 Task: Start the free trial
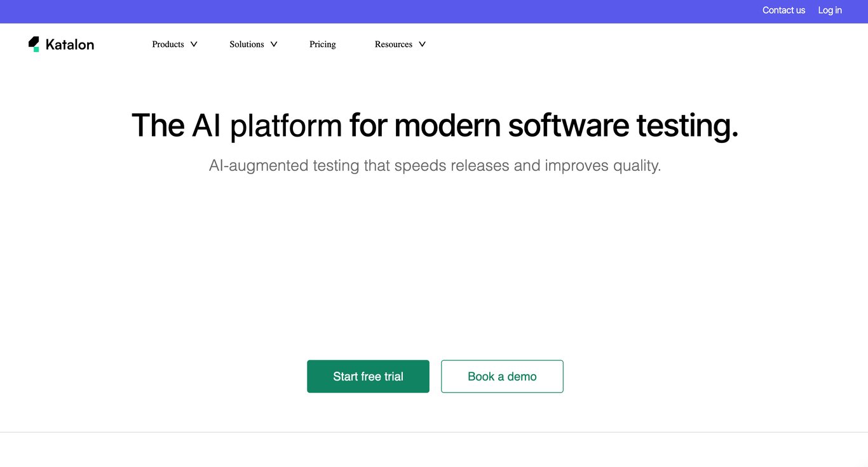(x=368, y=376)
